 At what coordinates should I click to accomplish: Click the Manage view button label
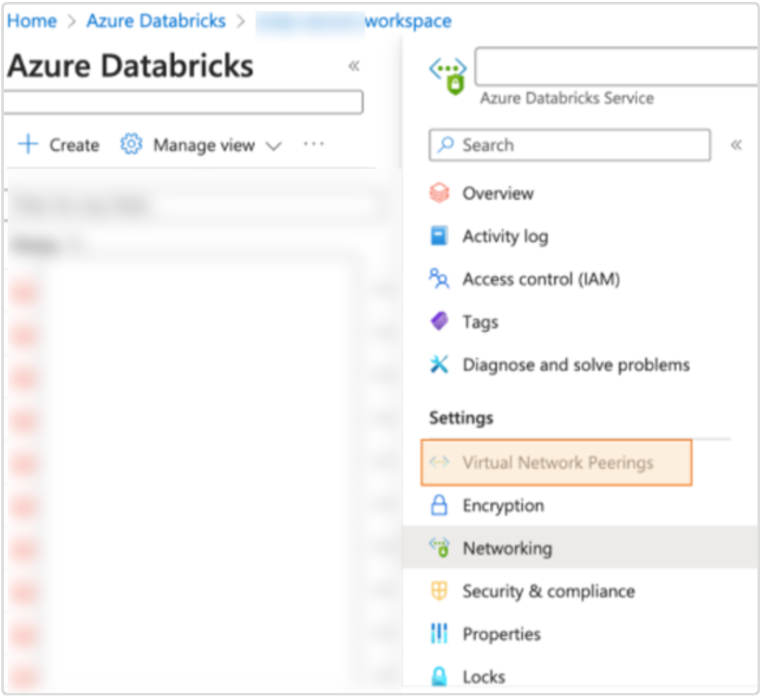pos(204,145)
